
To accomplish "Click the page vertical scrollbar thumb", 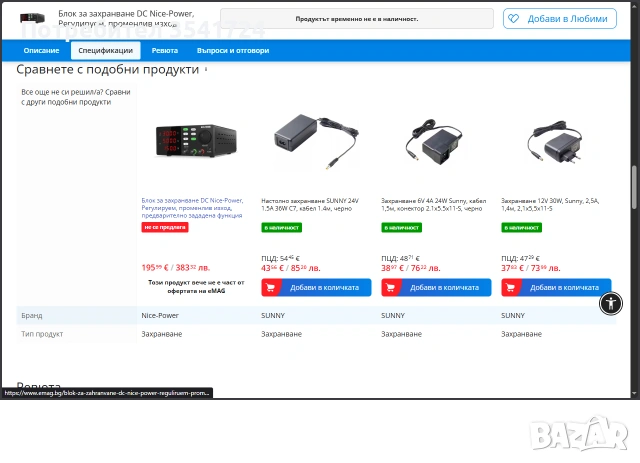I will tap(634, 187).
